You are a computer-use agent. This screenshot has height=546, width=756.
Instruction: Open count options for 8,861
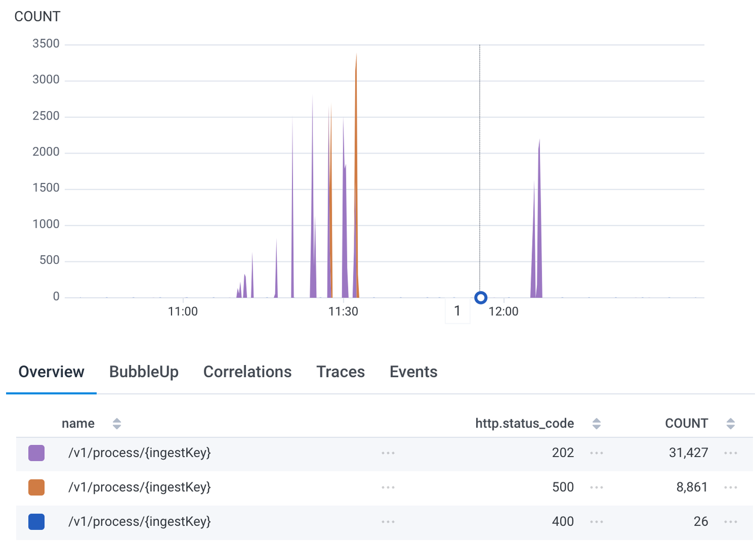coord(731,488)
